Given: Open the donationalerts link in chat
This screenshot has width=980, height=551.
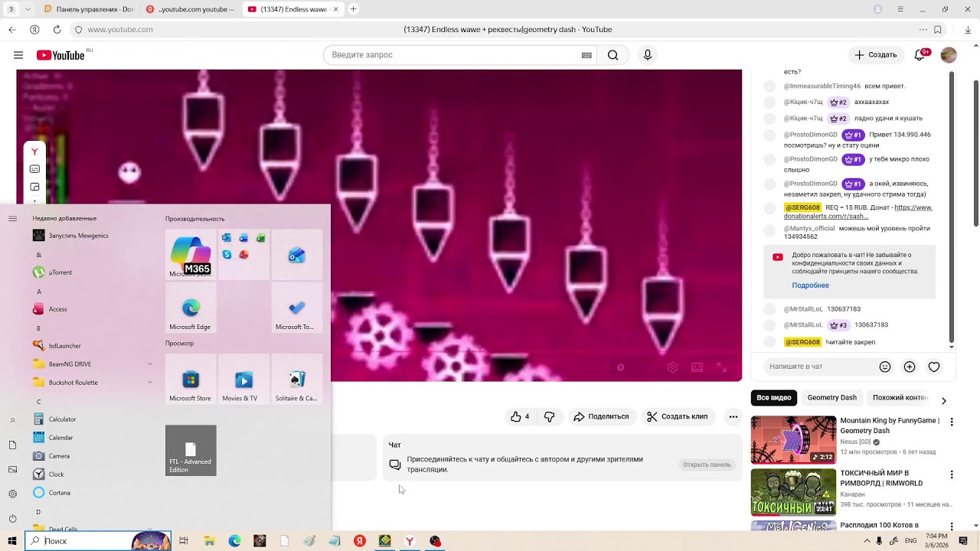Looking at the screenshot, I should [857, 212].
